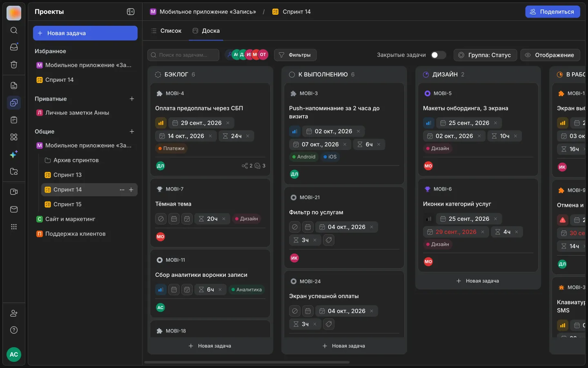Viewport: 588px width, 368px height.
Task: Toggle the ДЛ avatar filter
Action: tap(242, 54)
